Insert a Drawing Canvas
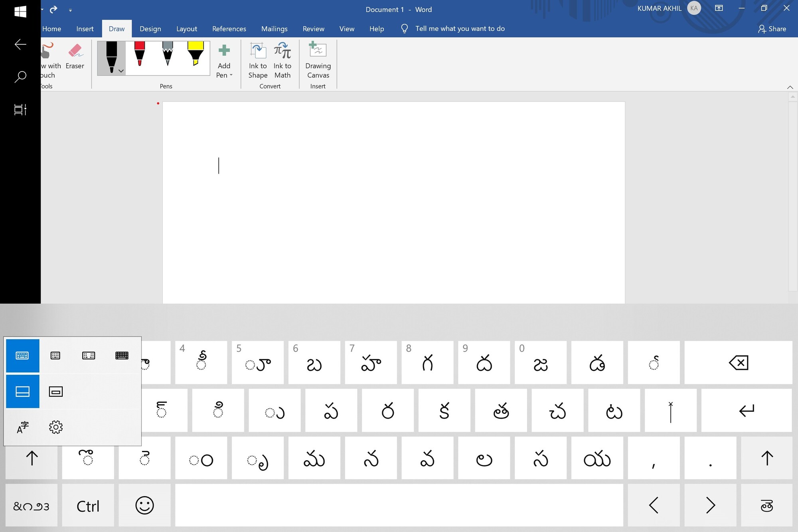798x532 pixels. (318, 61)
